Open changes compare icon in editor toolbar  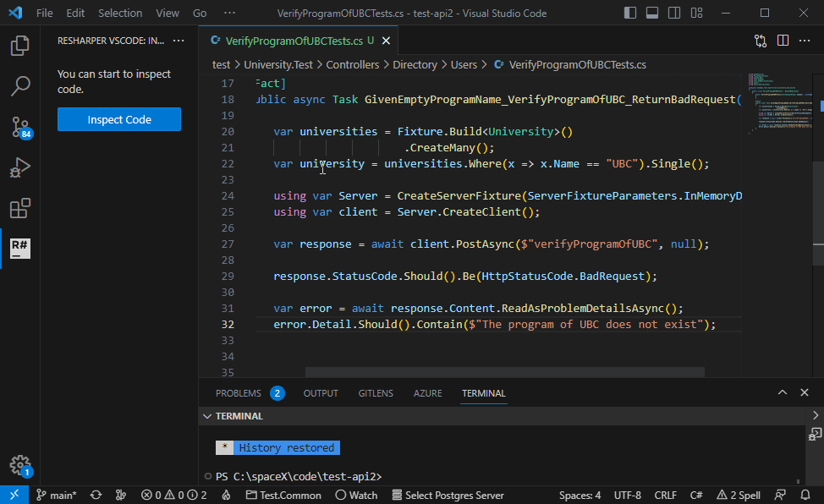coord(761,41)
